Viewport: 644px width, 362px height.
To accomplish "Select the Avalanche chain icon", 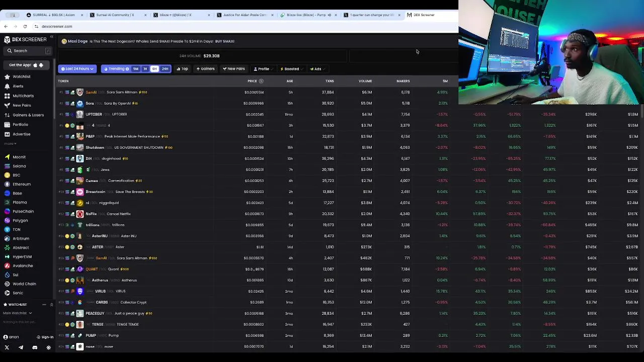I will coord(7,265).
